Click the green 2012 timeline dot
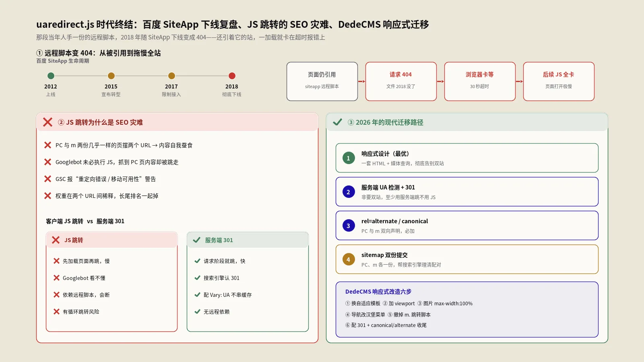 click(x=51, y=76)
